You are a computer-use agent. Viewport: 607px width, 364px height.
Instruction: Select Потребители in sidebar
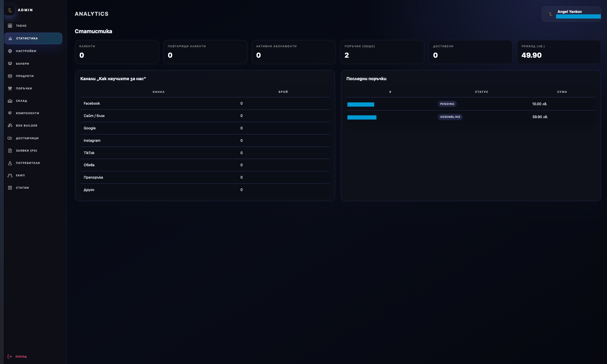(x=28, y=163)
